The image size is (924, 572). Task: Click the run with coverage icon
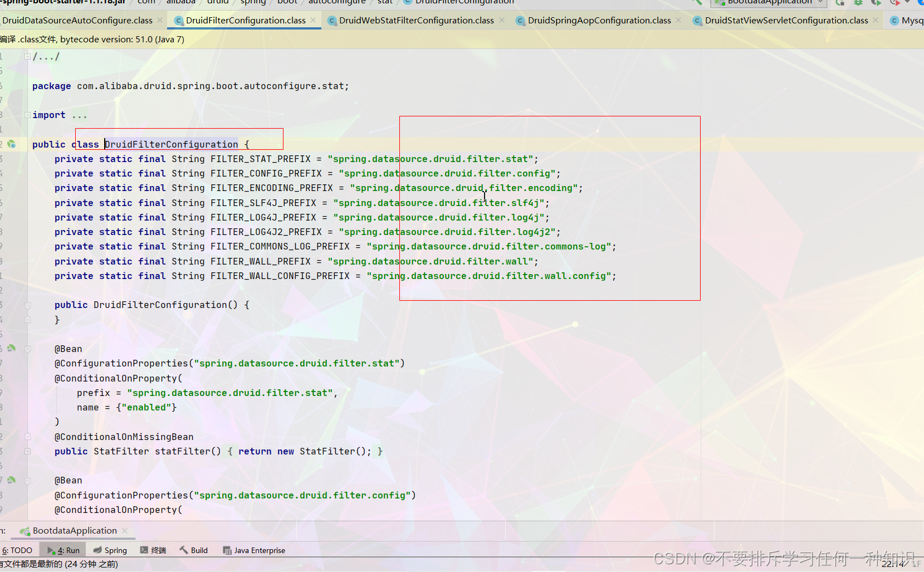(876, 2)
